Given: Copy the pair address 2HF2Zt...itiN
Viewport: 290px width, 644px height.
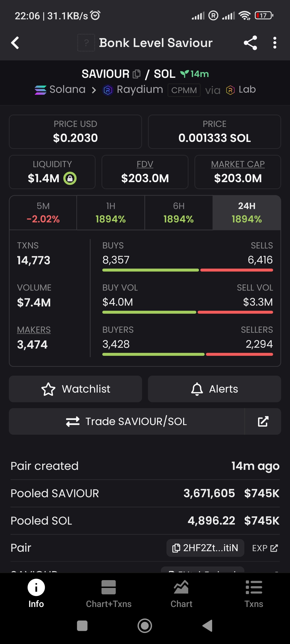Looking at the screenshot, I should coord(205,548).
